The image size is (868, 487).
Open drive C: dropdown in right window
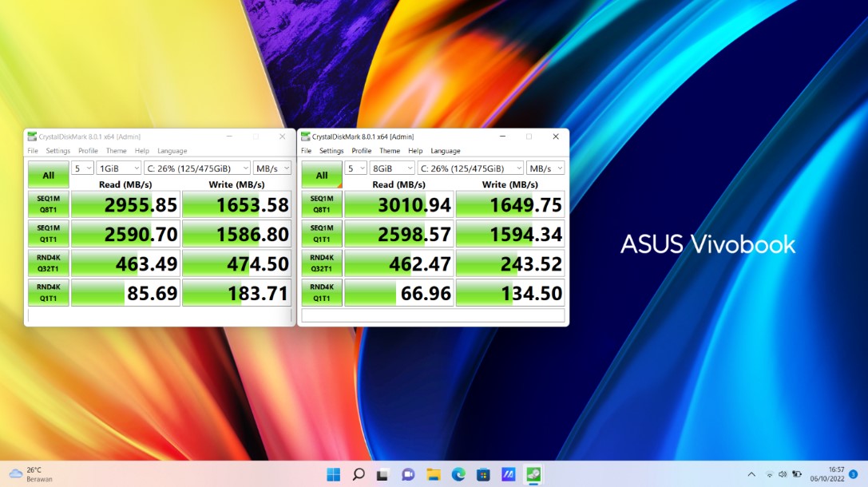point(471,168)
